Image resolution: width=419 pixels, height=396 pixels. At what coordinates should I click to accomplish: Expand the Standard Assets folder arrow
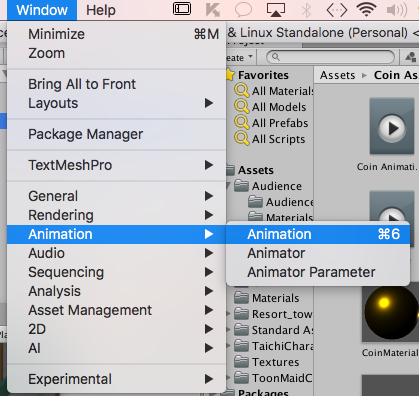pos(229,330)
